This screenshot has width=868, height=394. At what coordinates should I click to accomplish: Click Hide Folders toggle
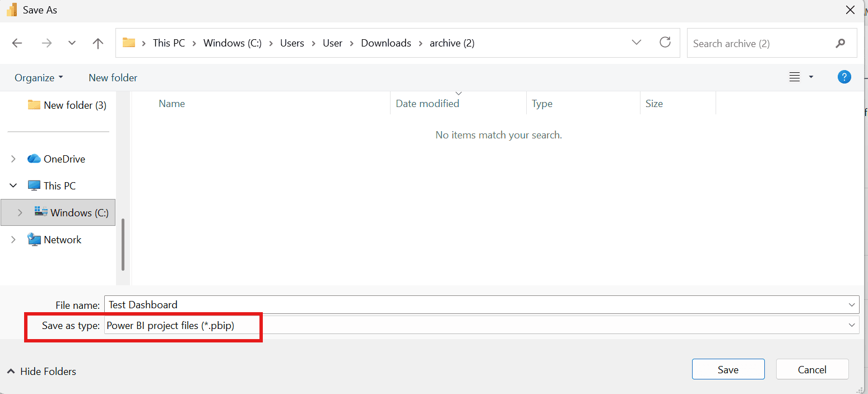pyautogui.click(x=41, y=372)
